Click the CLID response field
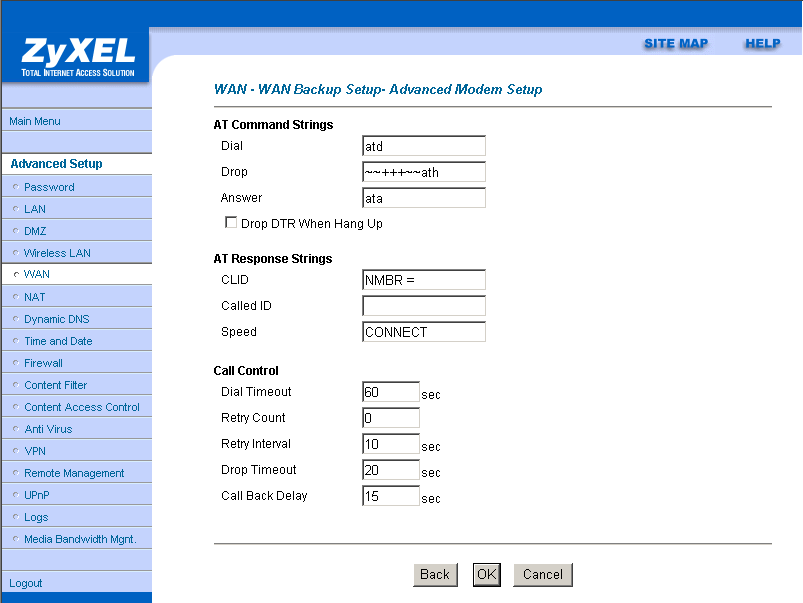The height and width of the screenshot is (603, 803). 424,281
